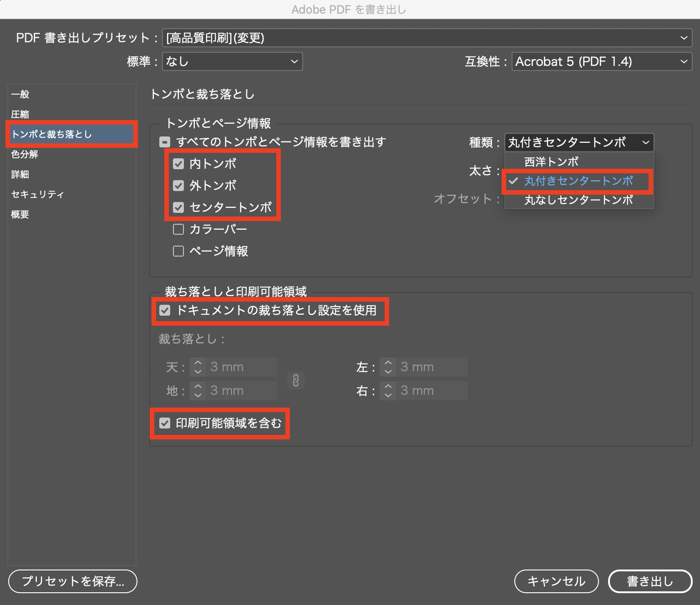Select 西洋トンボ from the type list
The height and width of the screenshot is (605, 700).
(551, 162)
